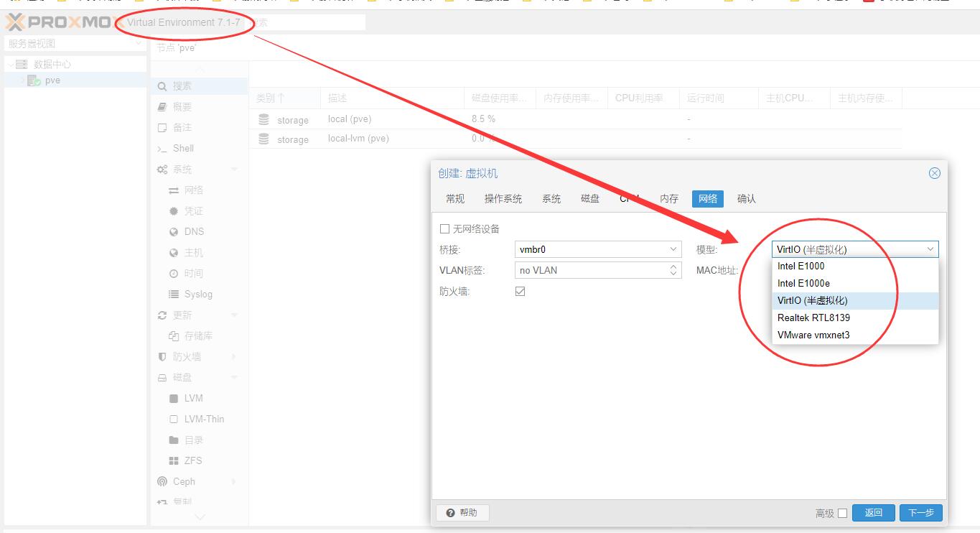980x533 pixels.
Task: Open the 确认 tab
Action: (746, 199)
